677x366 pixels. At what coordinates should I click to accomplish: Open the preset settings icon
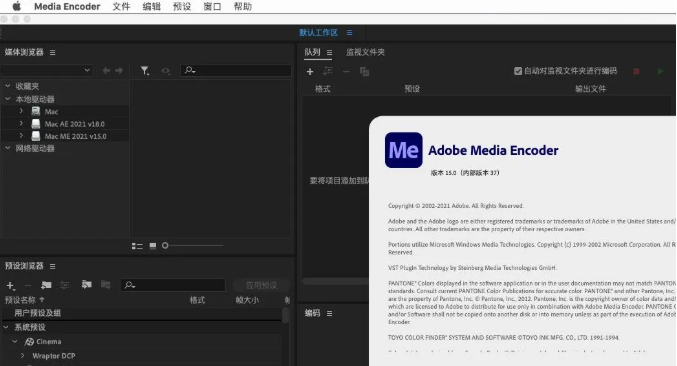65,285
